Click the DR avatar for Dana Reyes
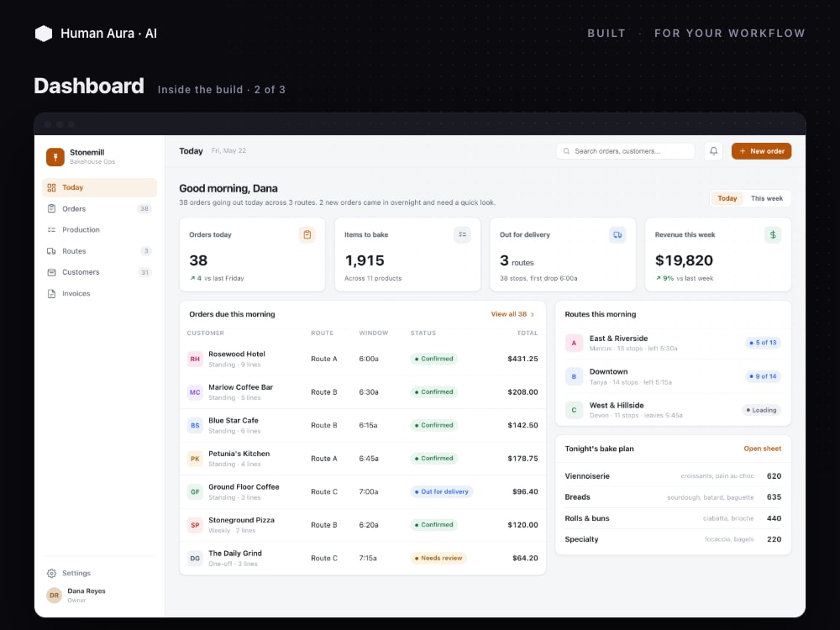The height and width of the screenshot is (630, 840). pos(54,596)
